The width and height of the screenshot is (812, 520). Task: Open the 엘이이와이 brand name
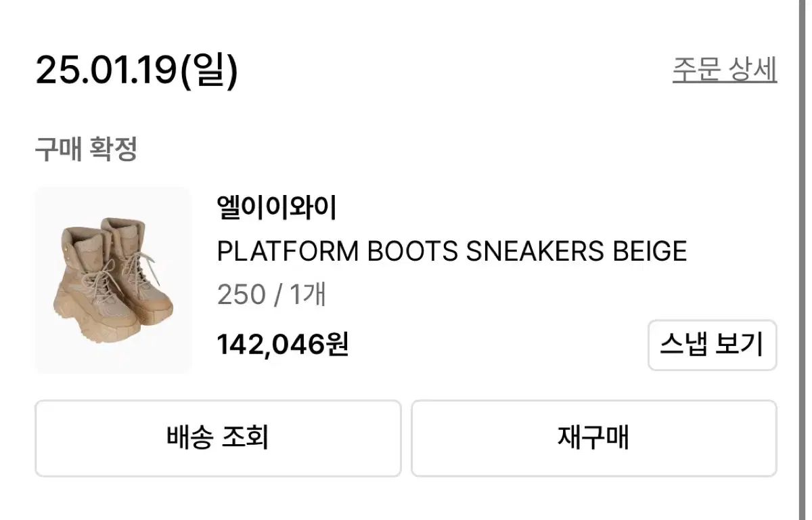[276, 209]
